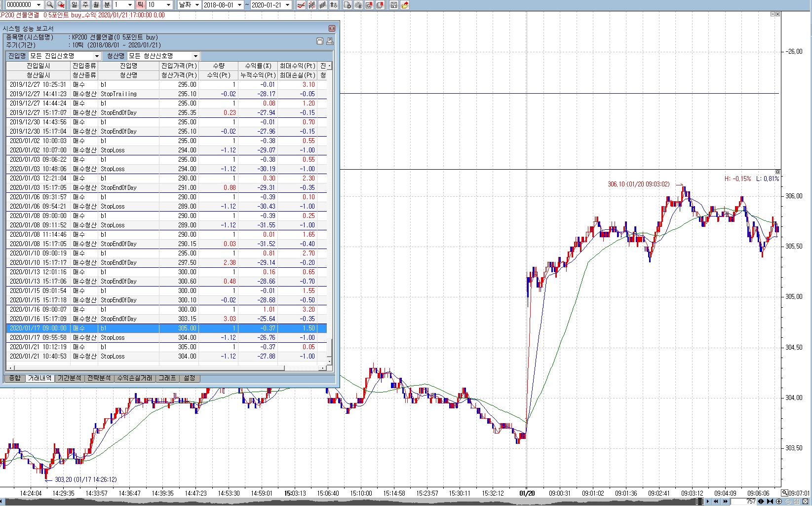
Task: Click the save icon in the report header
Action: tap(319, 41)
